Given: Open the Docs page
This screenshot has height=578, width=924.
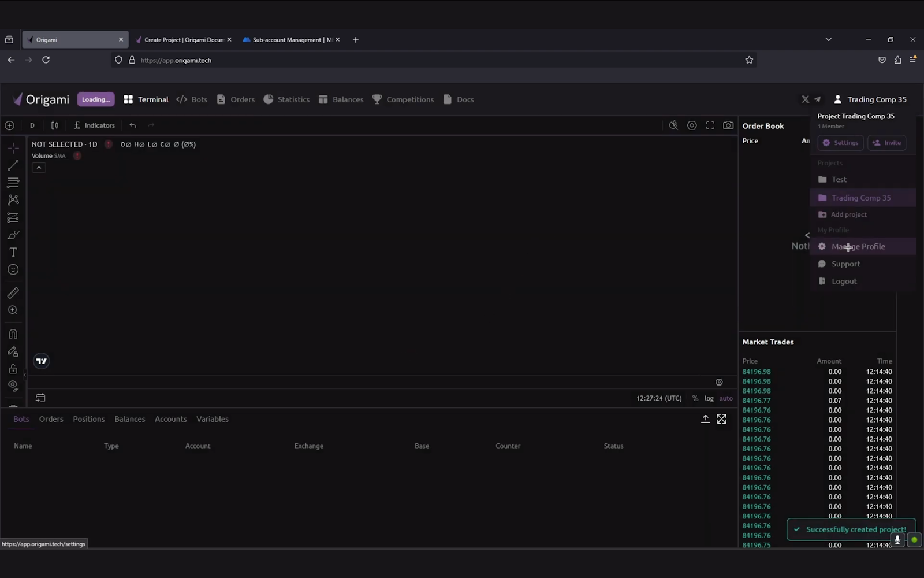Looking at the screenshot, I should [x=459, y=99].
